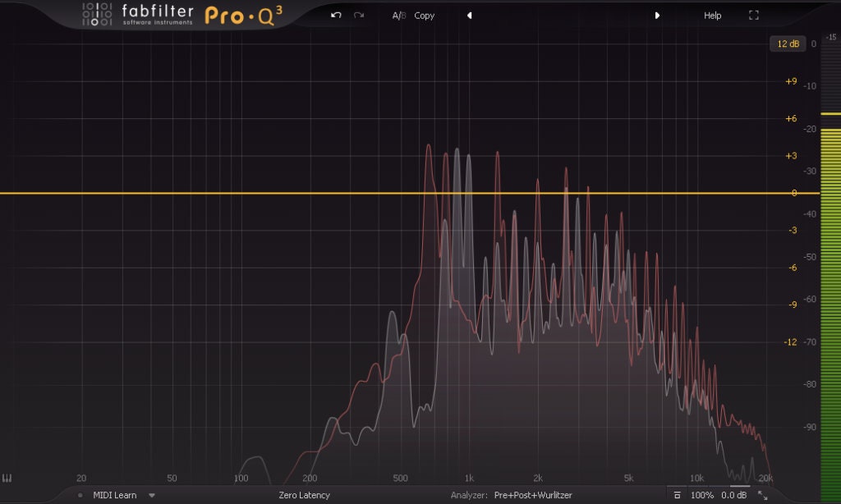Click the Redo arrow icon

[359, 15]
